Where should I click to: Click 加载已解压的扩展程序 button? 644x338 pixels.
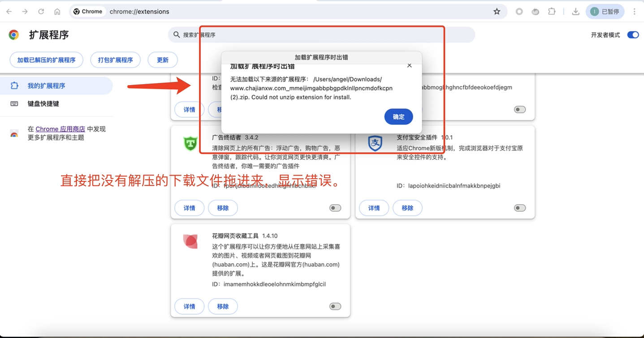point(46,60)
